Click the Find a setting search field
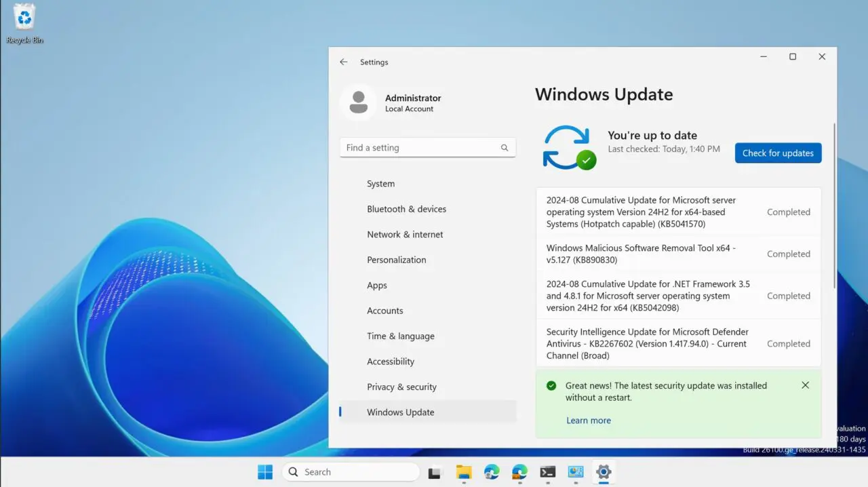The height and width of the screenshot is (487, 868). point(417,147)
